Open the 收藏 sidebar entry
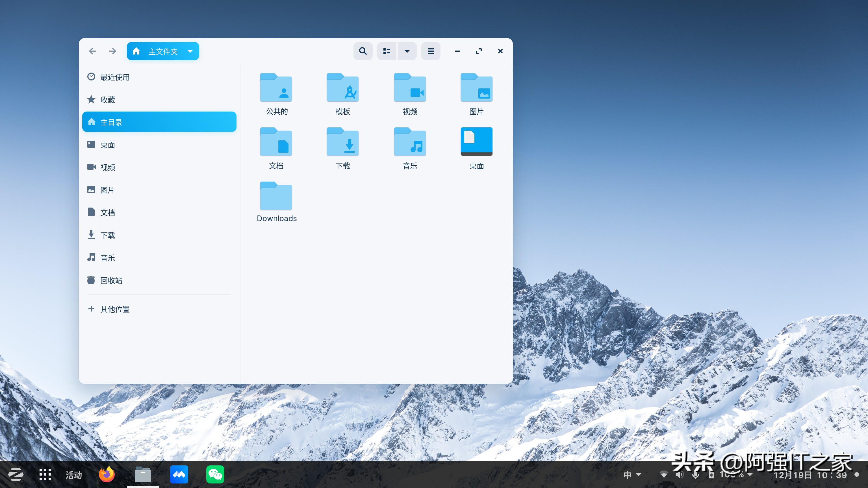Viewport: 868px width, 488px height. (107, 99)
